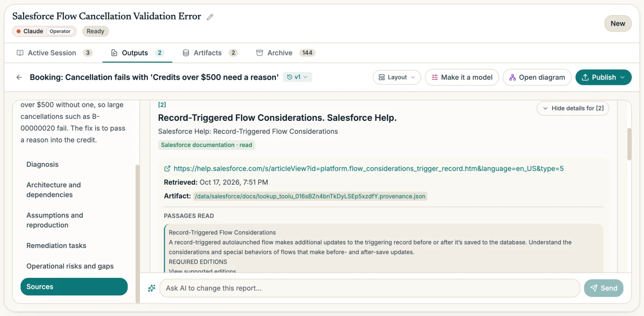644x316 pixels.
Task: Send the AI change request
Action: click(x=604, y=288)
